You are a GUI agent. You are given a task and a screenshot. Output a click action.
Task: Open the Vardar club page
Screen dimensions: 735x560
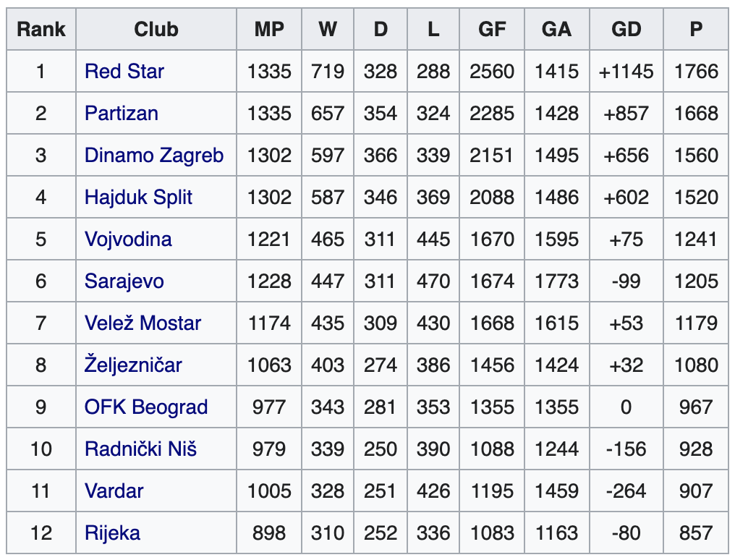(114, 491)
